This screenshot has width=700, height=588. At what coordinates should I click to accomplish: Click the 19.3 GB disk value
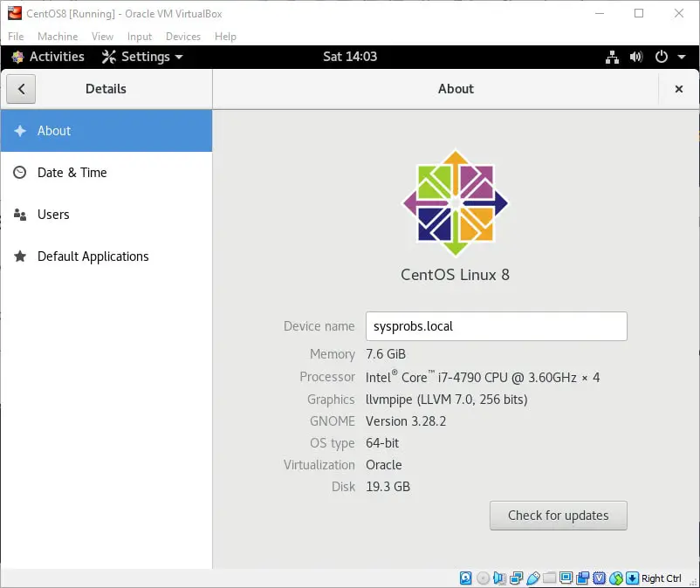click(388, 487)
